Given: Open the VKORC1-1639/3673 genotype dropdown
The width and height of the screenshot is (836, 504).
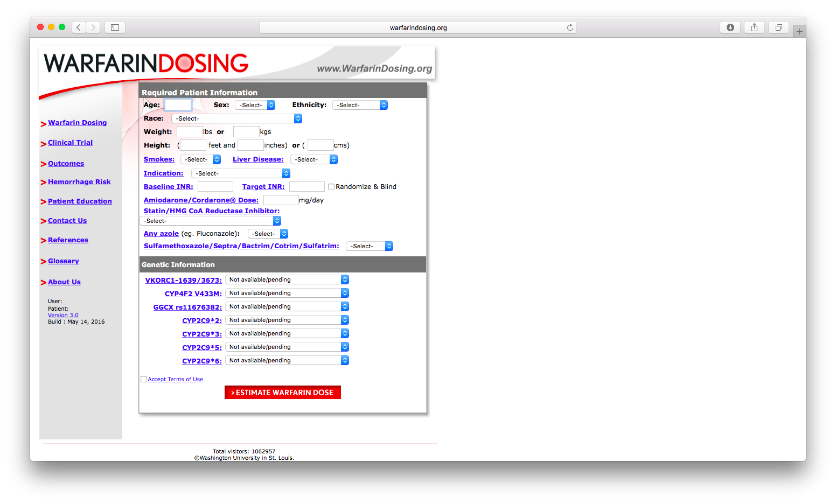Looking at the screenshot, I should click(x=287, y=279).
